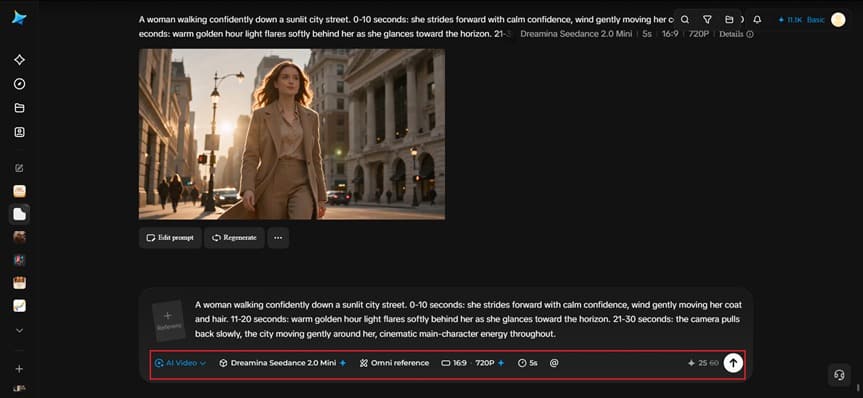Open the sparkle generate icon in the sidebar
This screenshot has height=398, width=863.
click(19, 60)
